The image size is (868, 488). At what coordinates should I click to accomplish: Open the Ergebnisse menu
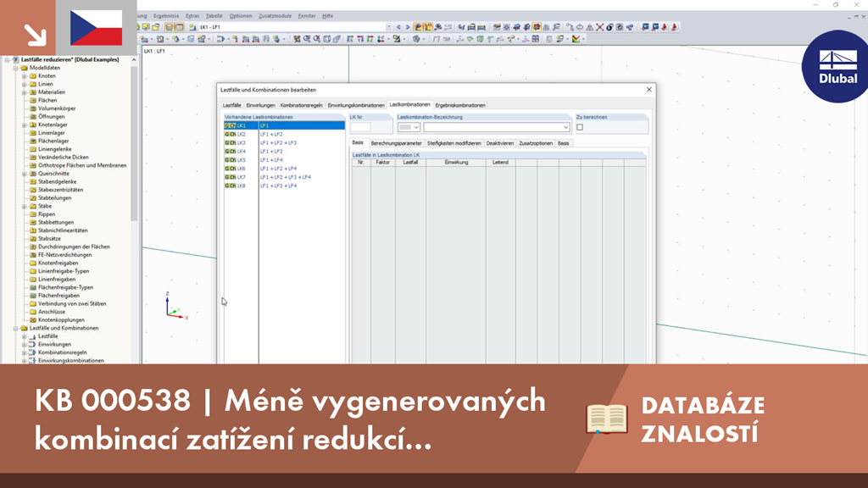click(x=166, y=16)
